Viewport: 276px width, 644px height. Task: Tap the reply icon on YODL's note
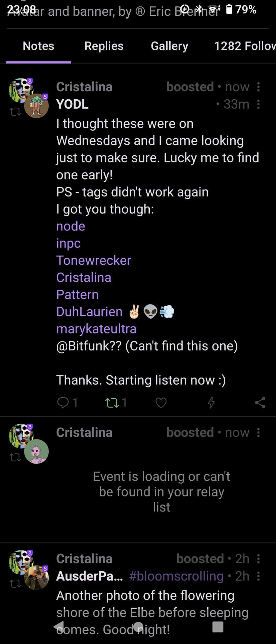63,402
